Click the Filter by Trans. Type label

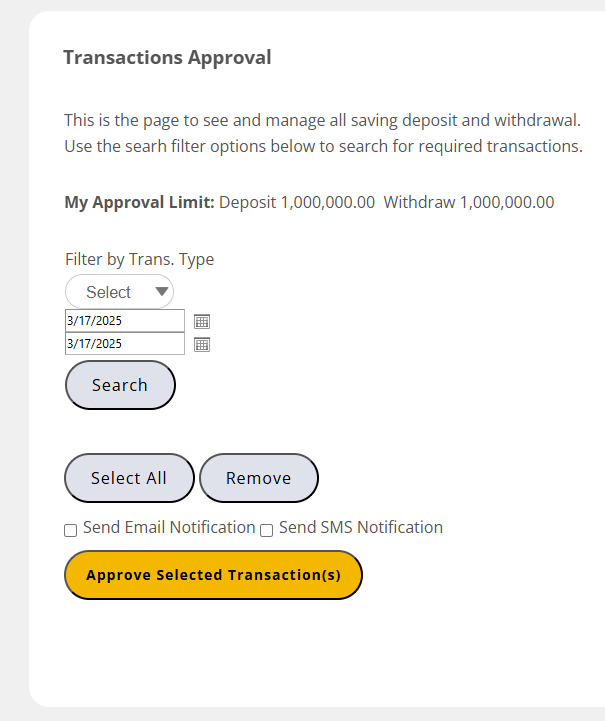139,259
